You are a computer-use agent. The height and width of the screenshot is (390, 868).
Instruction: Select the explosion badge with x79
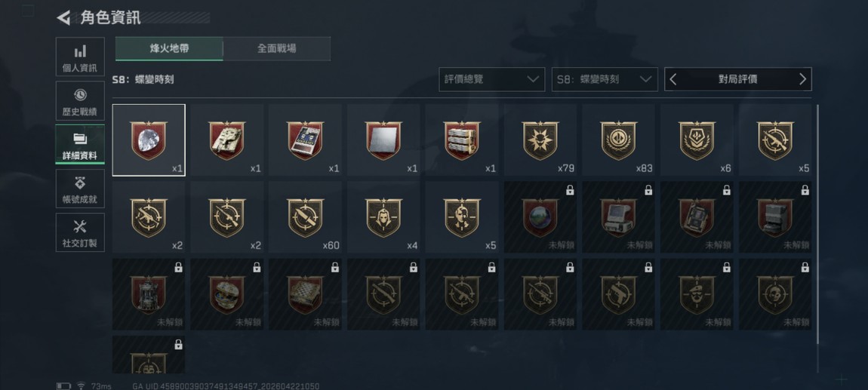coord(540,140)
